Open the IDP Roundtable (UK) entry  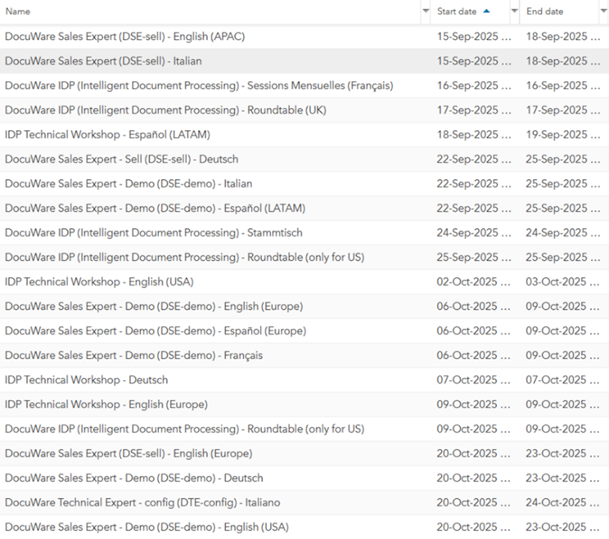(x=165, y=110)
